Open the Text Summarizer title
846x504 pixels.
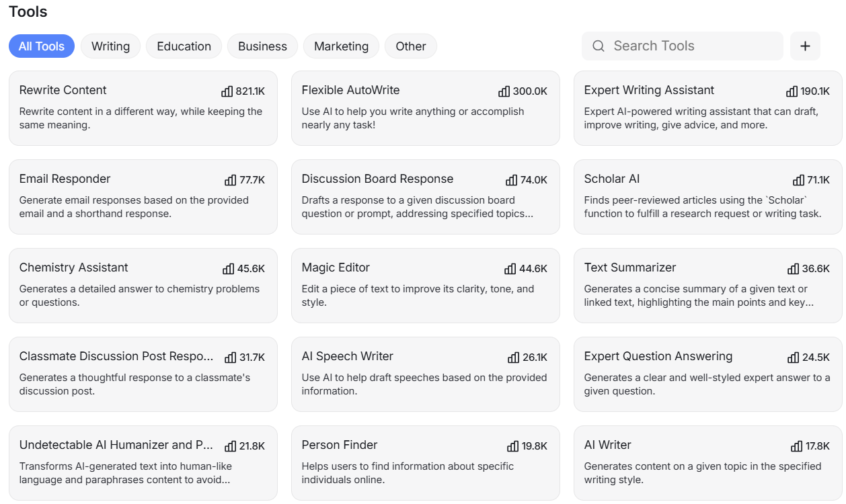[x=630, y=267]
